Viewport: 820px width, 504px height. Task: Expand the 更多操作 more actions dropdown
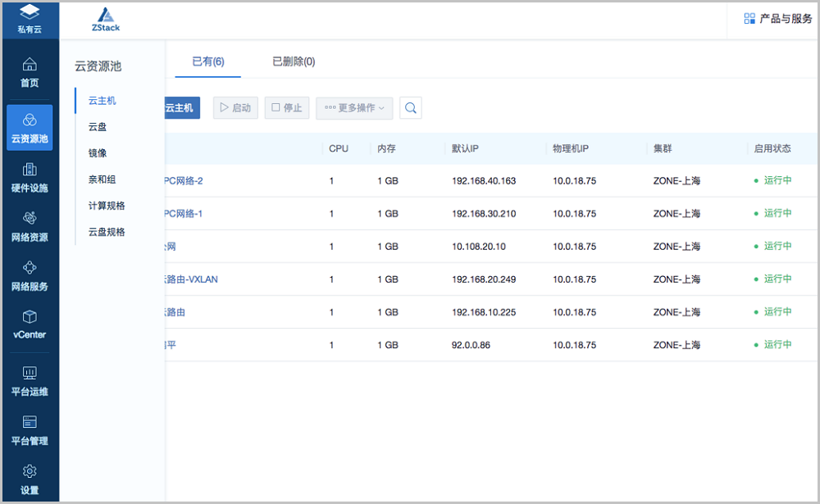354,107
